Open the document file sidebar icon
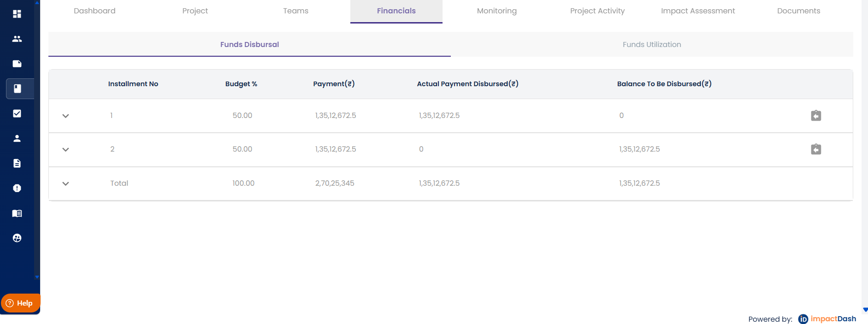The height and width of the screenshot is (324, 868). pyautogui.click(x=17, y=163)
